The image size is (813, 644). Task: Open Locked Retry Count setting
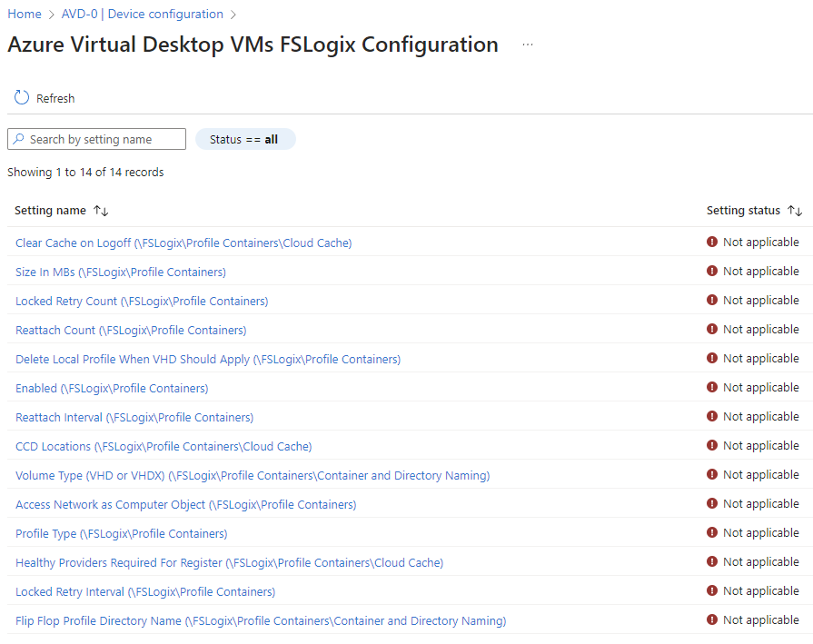click(142, 301)
